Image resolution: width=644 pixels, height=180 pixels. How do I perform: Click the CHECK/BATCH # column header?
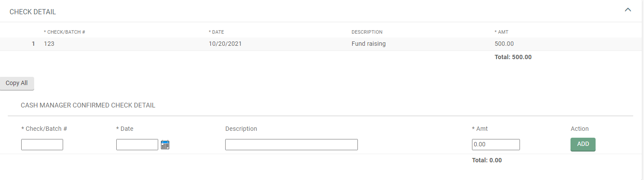pos(64,32)
